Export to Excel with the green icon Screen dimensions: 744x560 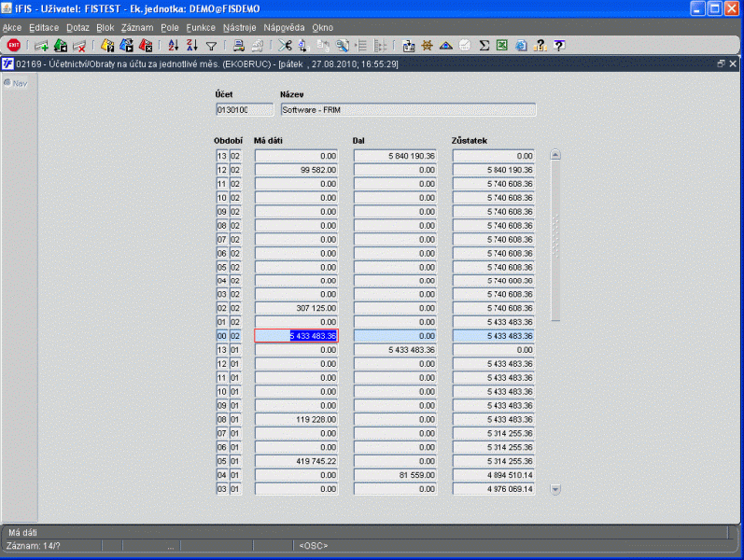point(502,46)
